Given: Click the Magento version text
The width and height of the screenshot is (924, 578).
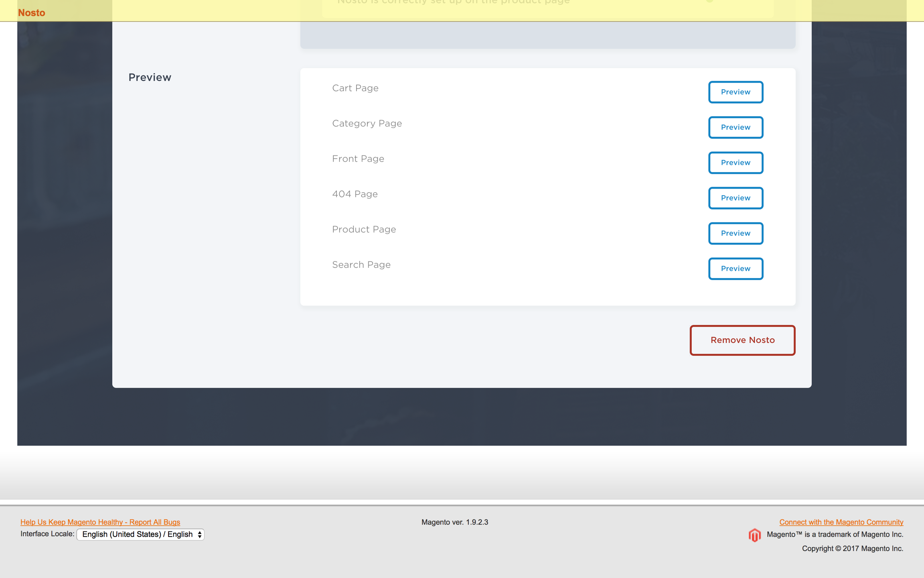Looking at the screenshot, I should pyautogui.click(x=454, y=522).
